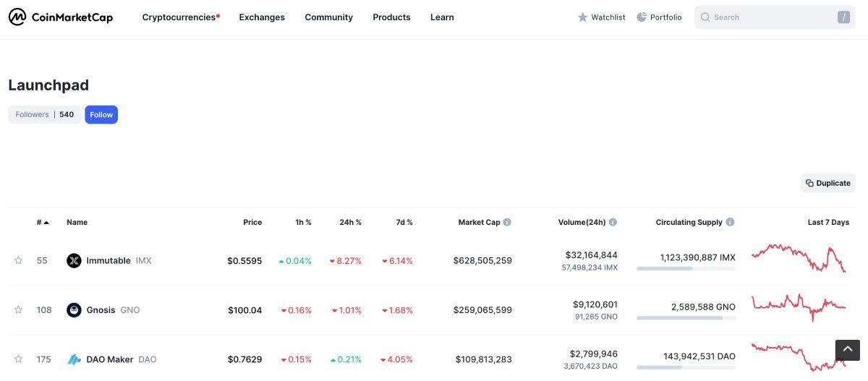Click Gnosis 7d change 1.68%

[396, 309]
